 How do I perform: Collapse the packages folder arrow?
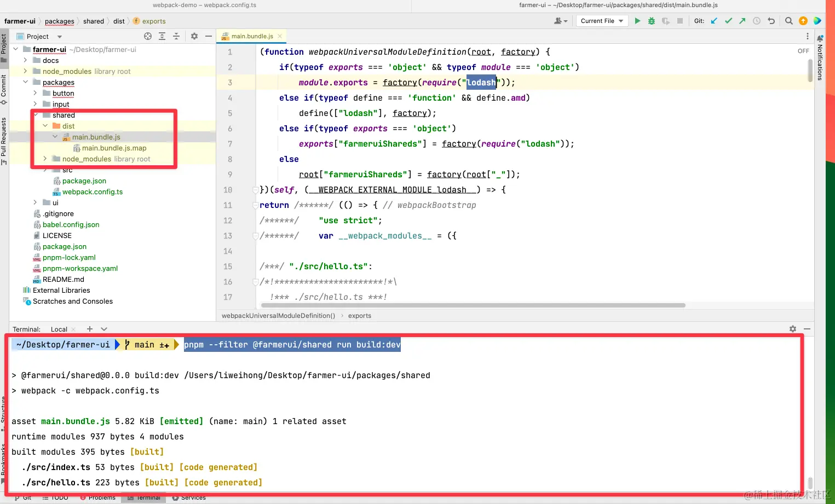coord(25,82)
